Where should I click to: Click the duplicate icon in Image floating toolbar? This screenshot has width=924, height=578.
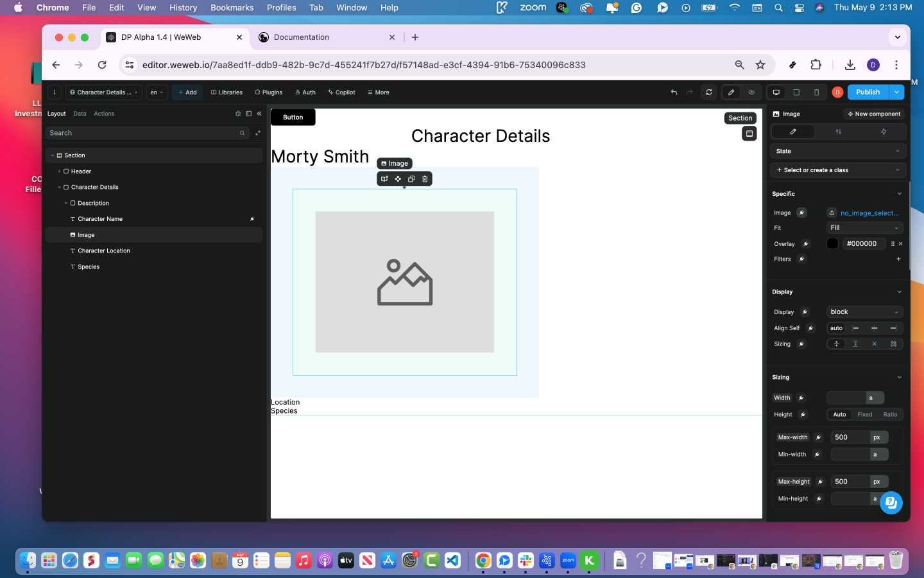pos(411,179)
